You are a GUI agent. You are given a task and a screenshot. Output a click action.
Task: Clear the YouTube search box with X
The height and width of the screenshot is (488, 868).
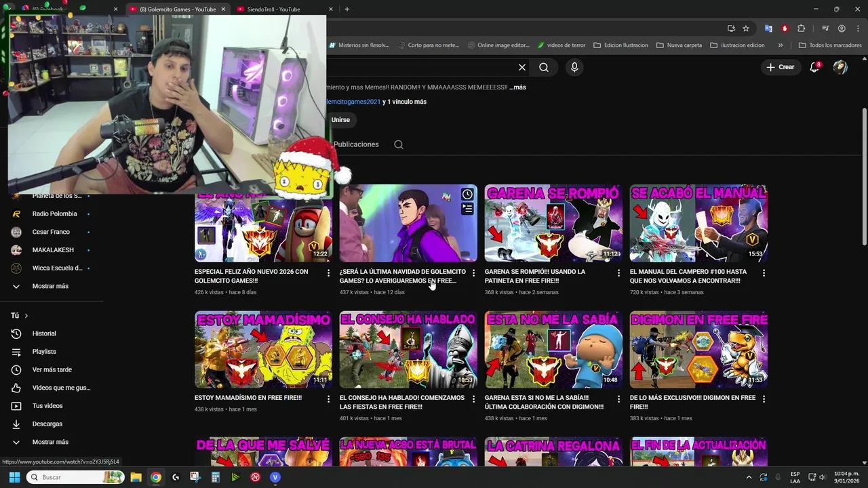pyautogui.click(x=522, y=67)
